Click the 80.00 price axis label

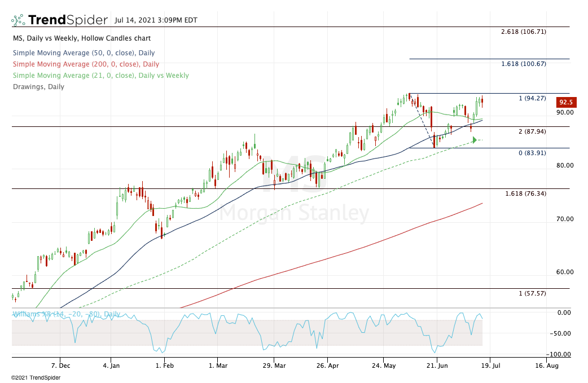tap(565, 165)
